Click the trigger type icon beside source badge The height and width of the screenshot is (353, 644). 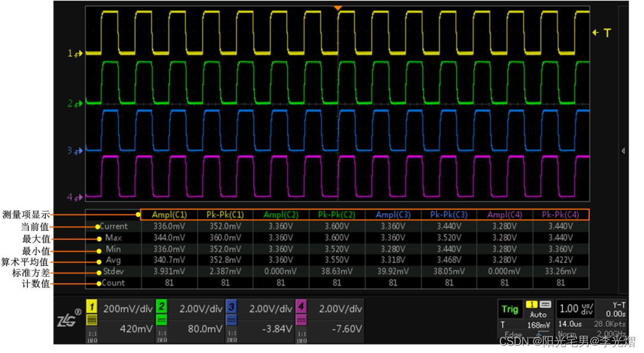pyautogui.click(x=545, y=305)
